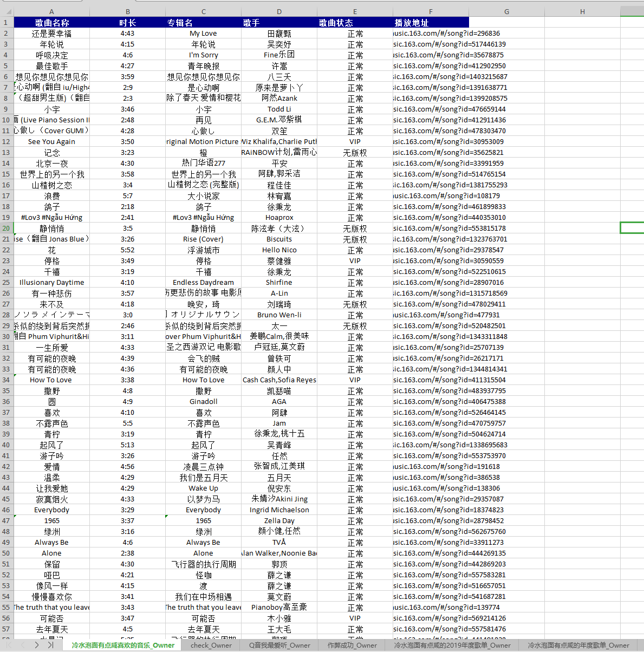
Task: Select singer cell Pianoboy高至豪
Action: pos(279,607)
